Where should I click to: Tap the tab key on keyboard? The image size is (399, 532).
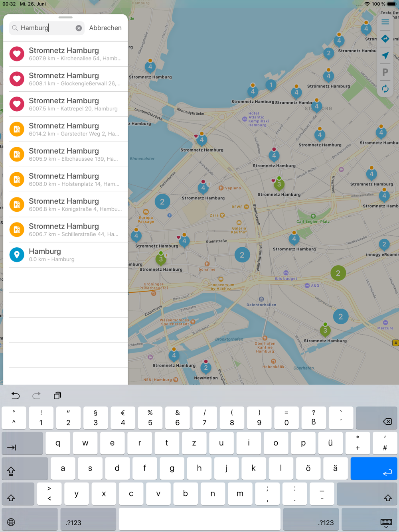pyautogui.click(x=22, y=443)
